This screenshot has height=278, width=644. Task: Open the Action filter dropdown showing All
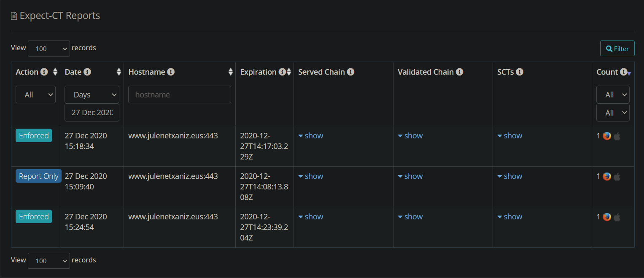35,94
